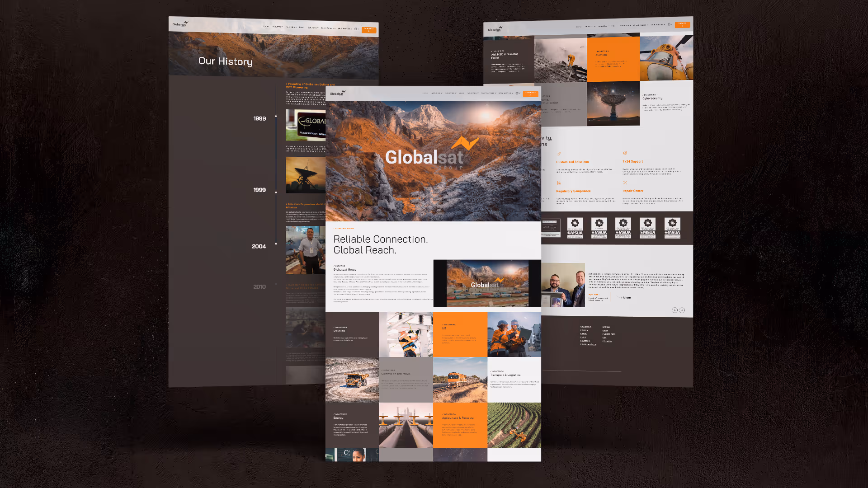Screen dimensions: 868x488
Task: Expand the Industries menu on the center homepage
Action: coord(450,93)
